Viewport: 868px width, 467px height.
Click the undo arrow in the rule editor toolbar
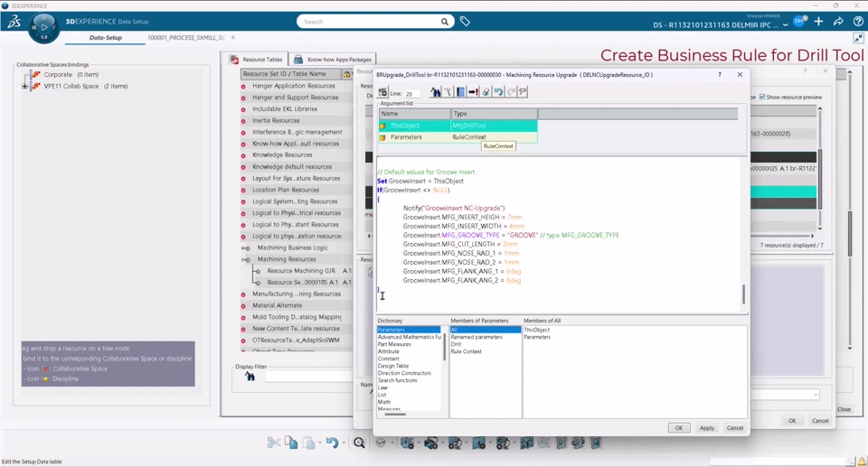(x=498, y=92)
